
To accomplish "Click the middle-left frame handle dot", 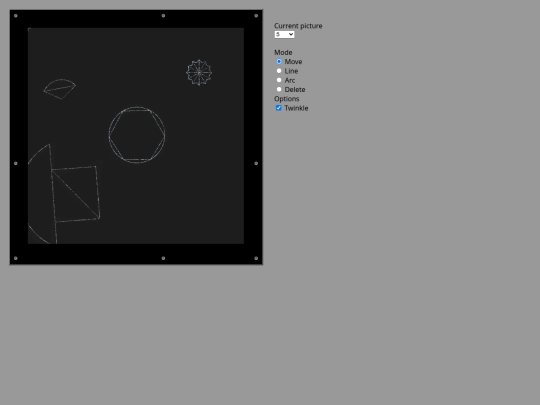I will (15, 163).
